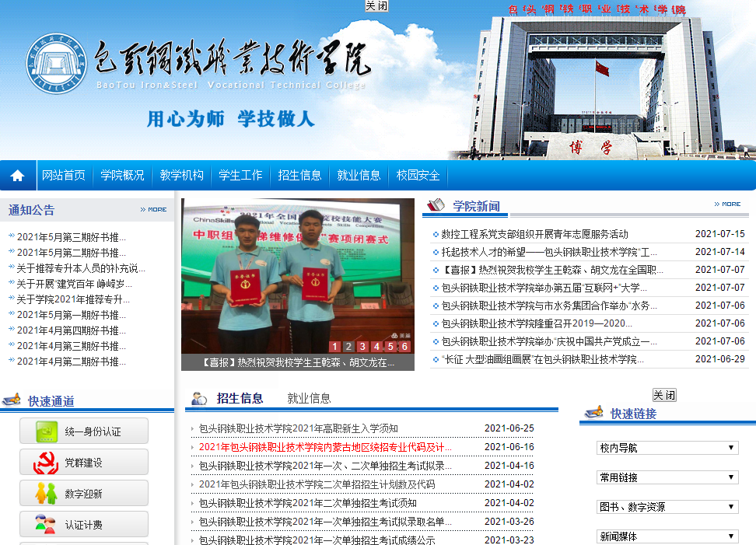Expand the 常用链接 dropdown
756x545 pixels.
pyautogui.click(x=667, y=477)
